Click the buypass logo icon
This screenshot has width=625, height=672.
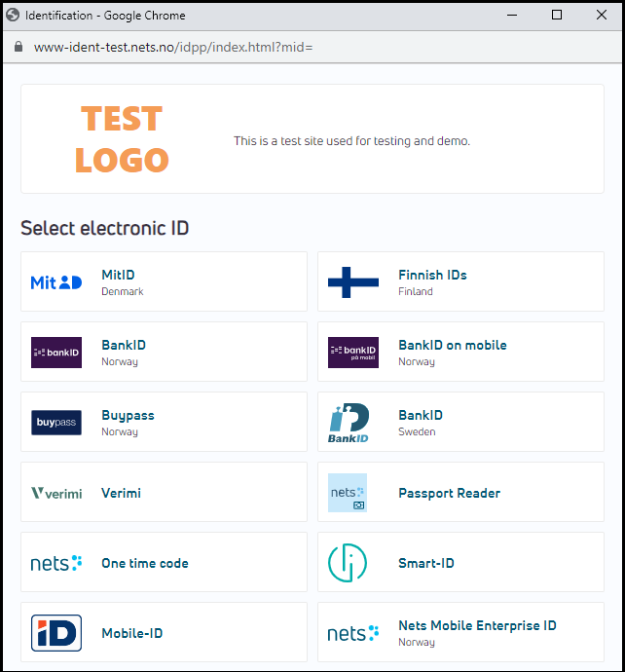coord(56,422)
